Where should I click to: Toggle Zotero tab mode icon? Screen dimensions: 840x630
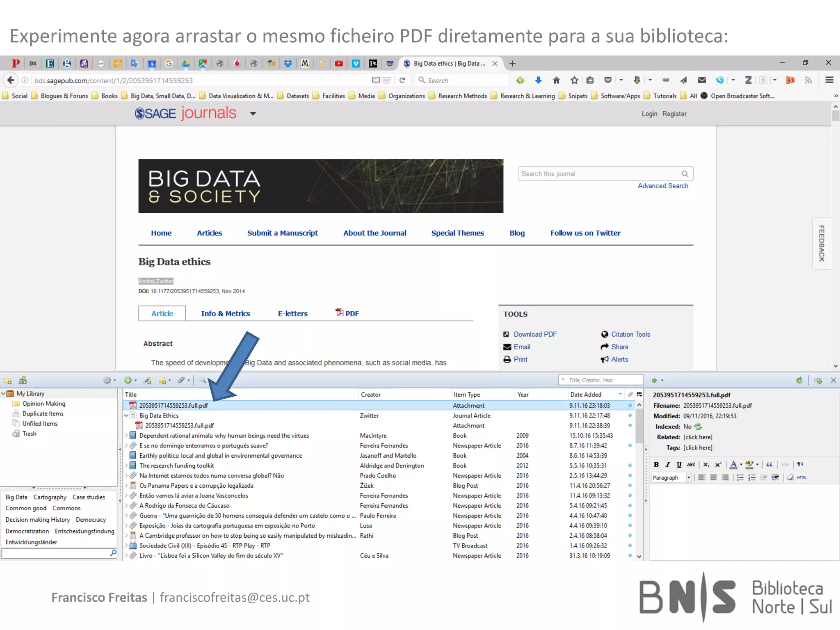pos(818,380)
